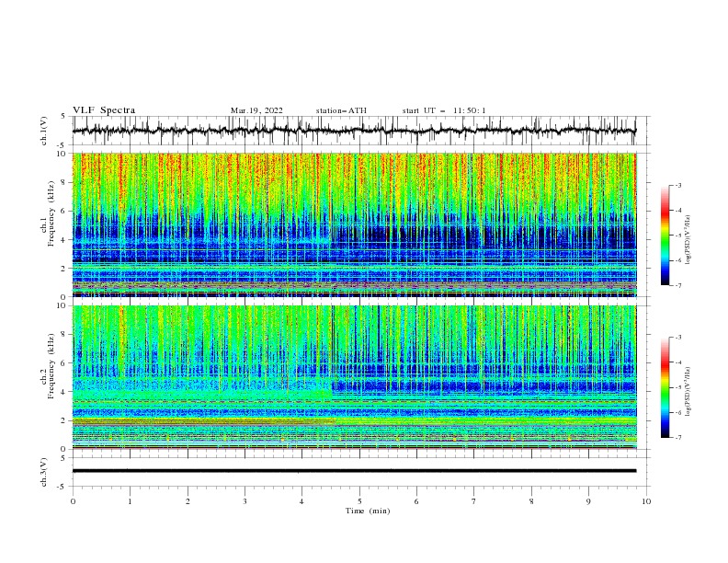
Task: Click the "-3" label on lower color bar
Action: (678, 338)
